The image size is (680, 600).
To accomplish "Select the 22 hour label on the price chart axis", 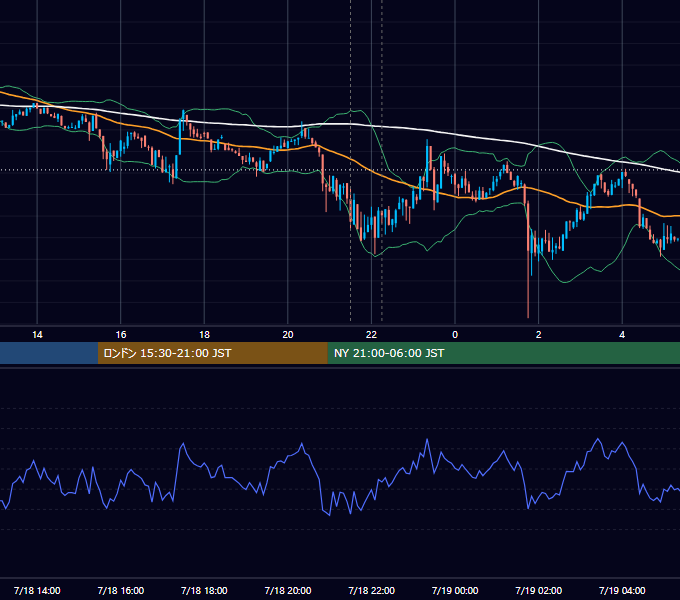I will point(371,335).
